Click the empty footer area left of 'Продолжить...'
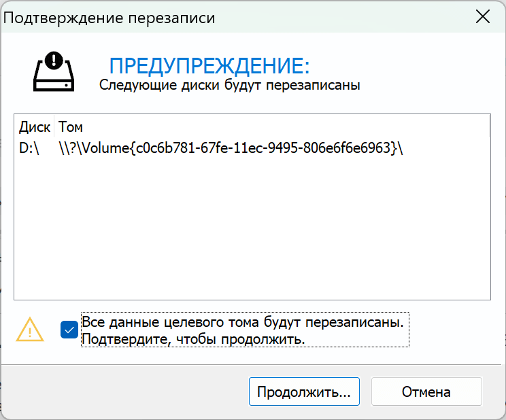 pos(122,392)
